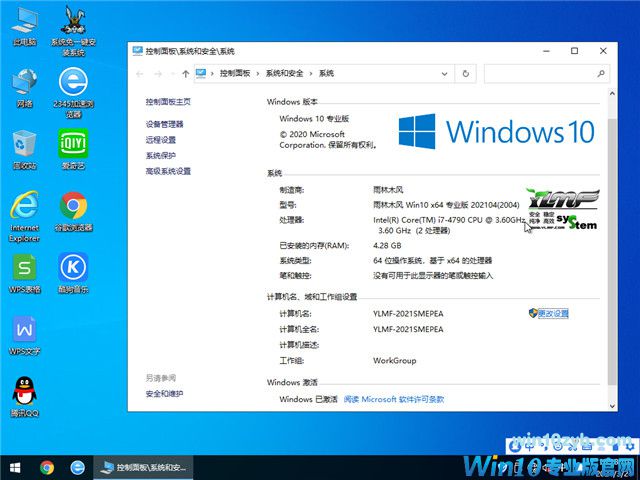Open the 系统免一键安装系统 rabbit icon

73,31
